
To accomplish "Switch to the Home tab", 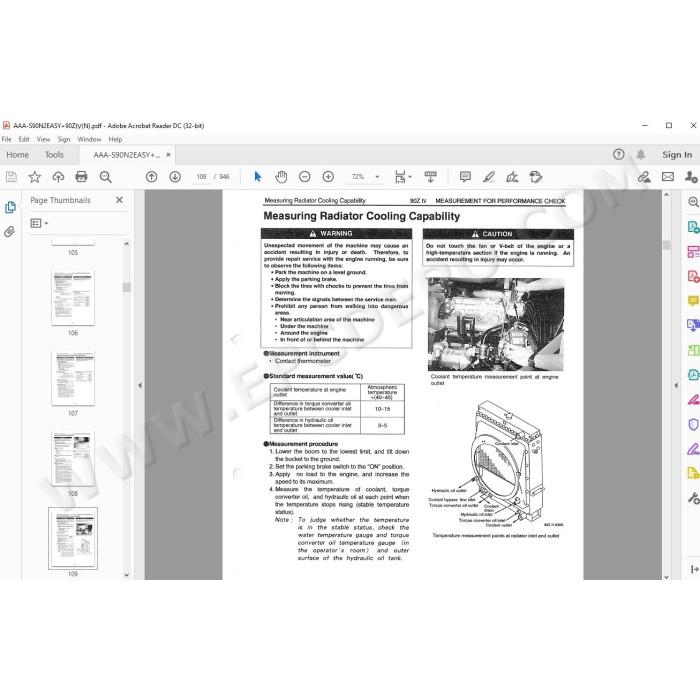I will pos(17,155).
